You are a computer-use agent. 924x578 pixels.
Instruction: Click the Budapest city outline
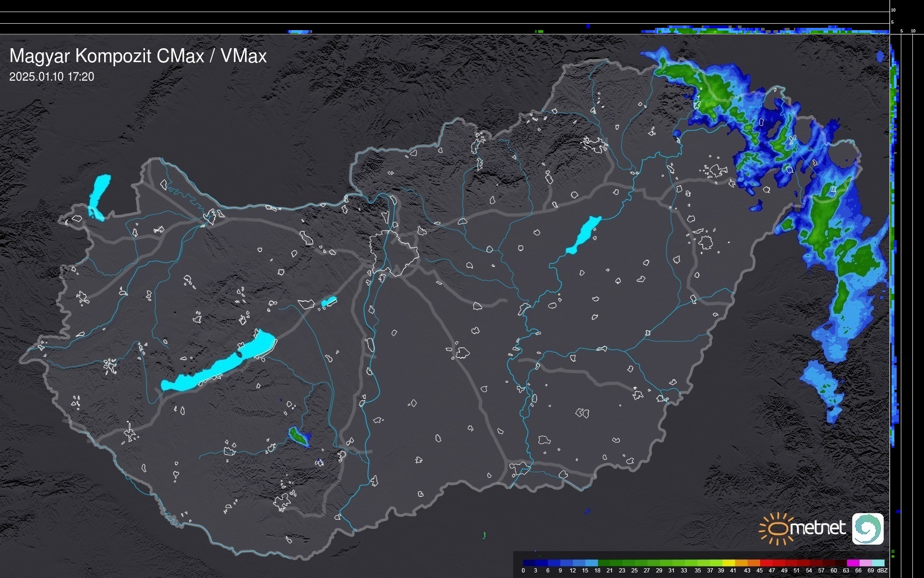point(394,253)
